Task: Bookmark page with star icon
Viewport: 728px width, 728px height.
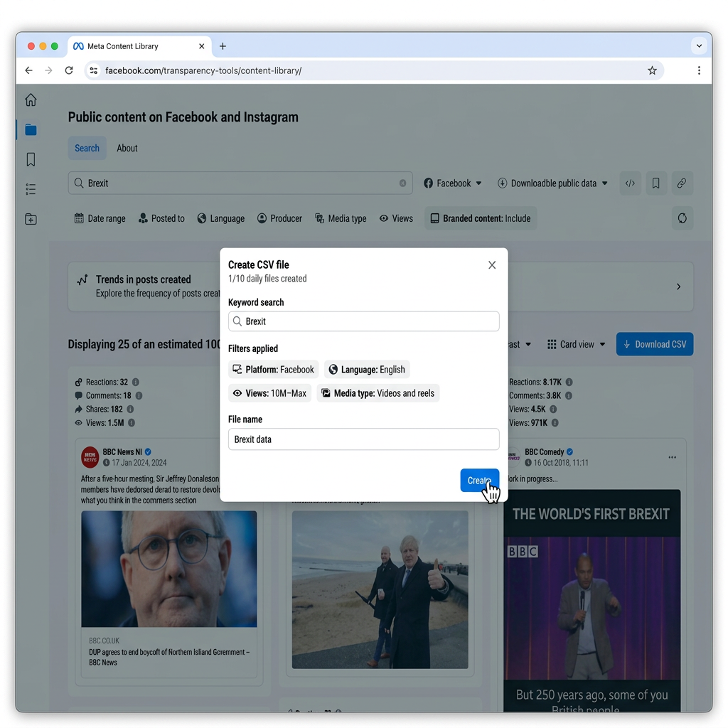Action: [653, 70]
